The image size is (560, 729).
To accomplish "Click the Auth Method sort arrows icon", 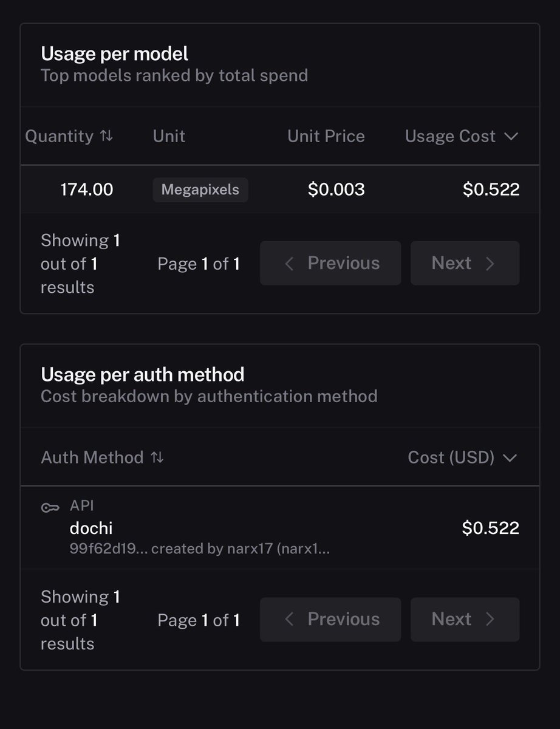I will [x=157, y=457].
